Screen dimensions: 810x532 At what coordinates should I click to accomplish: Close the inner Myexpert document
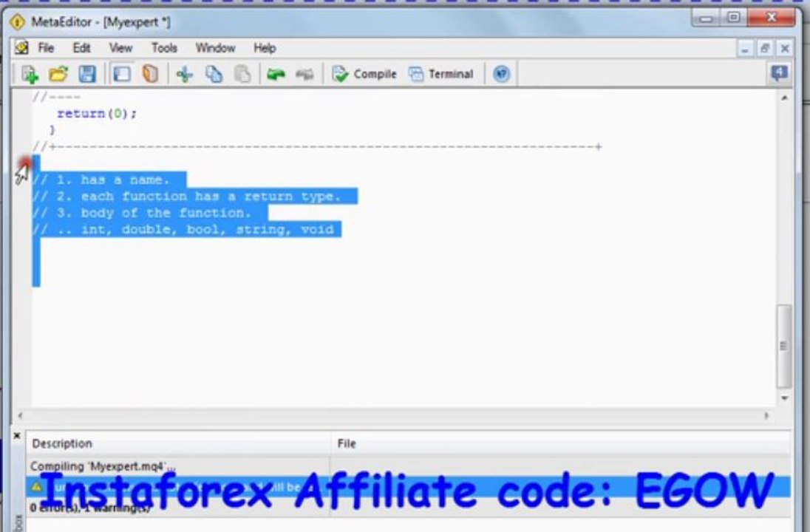[x=785, y=49]
